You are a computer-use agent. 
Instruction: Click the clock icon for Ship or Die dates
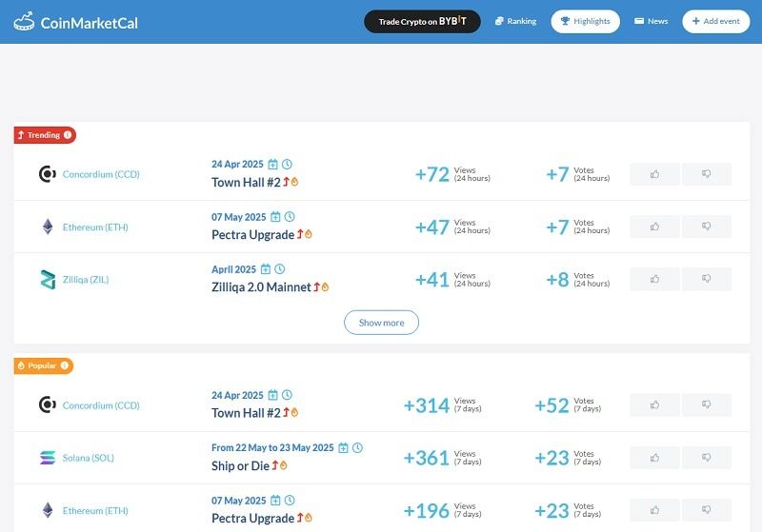click(x=357, y=447)
